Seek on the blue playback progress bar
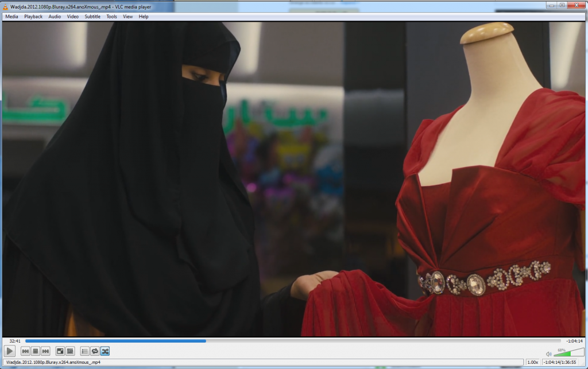This screenshot has width=588, height=369. coord(293,341)
